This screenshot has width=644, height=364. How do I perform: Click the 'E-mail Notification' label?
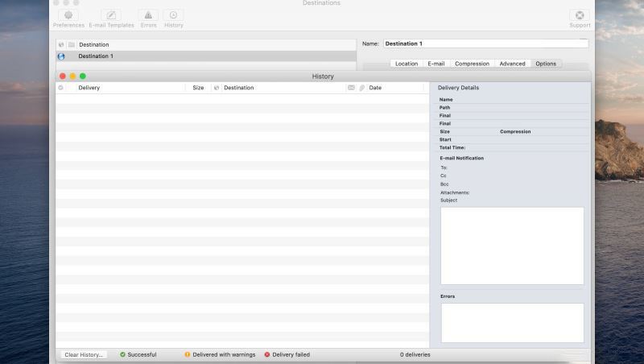point(461,158)
